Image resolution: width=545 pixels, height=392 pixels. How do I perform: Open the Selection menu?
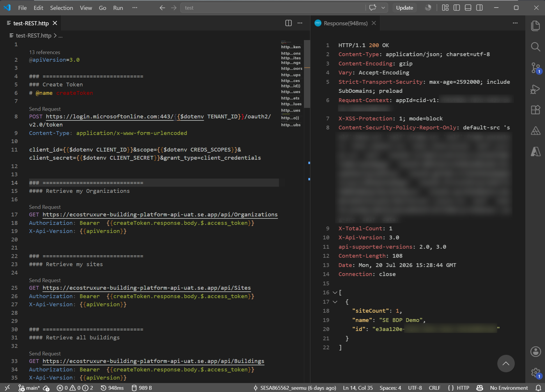[x=61, y=8]
